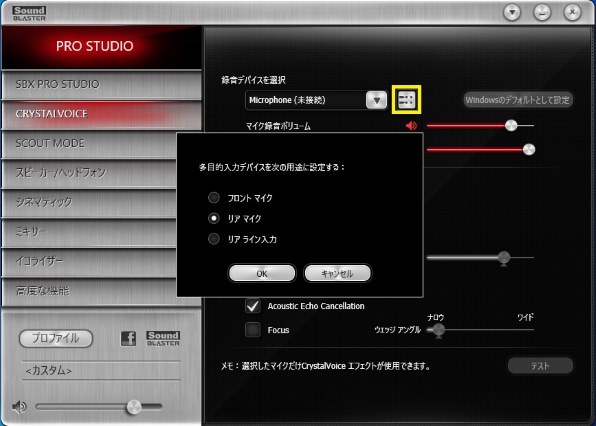Image resolution: width=596 pixels, height=426 pixels.
Task: Click the Sound Blaster logo beside Facebook
Action: pyautogui.click(x=163, y=338)
